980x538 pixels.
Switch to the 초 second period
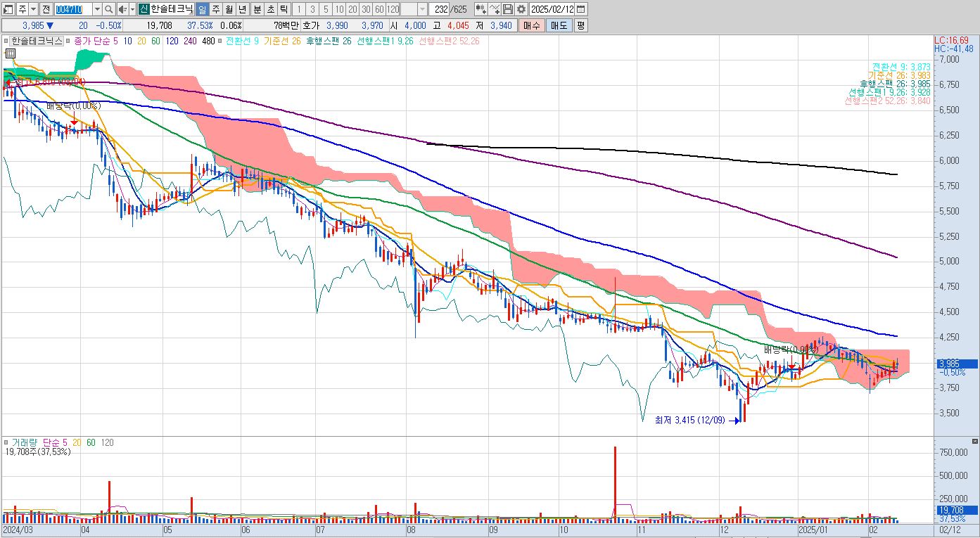tap(270, 9)
